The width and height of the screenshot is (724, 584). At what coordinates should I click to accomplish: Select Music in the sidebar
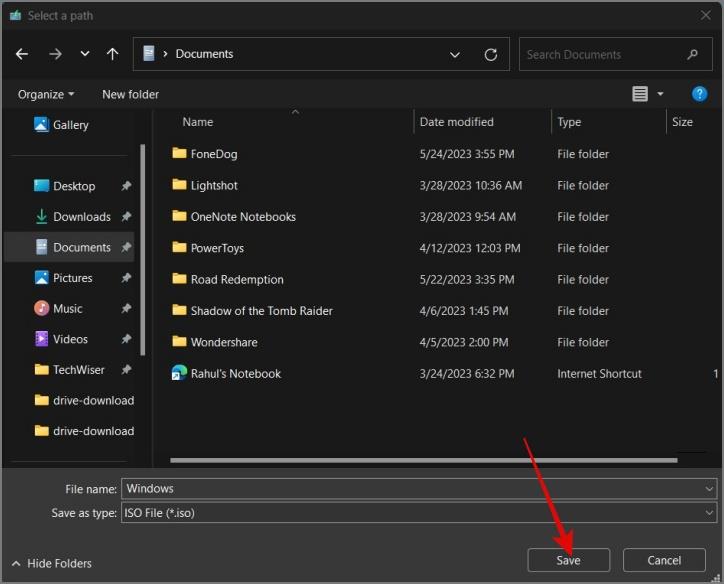[x=59, y=308]
